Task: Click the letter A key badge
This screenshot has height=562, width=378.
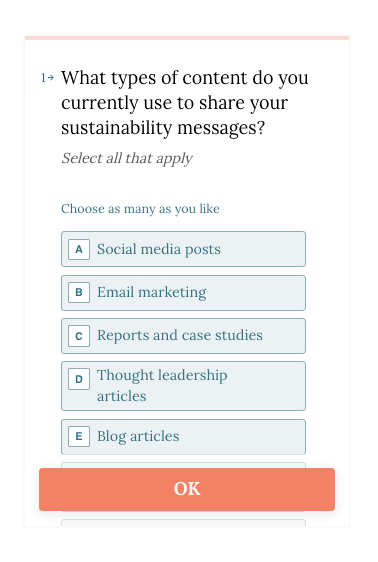Action: pos(79,249)
